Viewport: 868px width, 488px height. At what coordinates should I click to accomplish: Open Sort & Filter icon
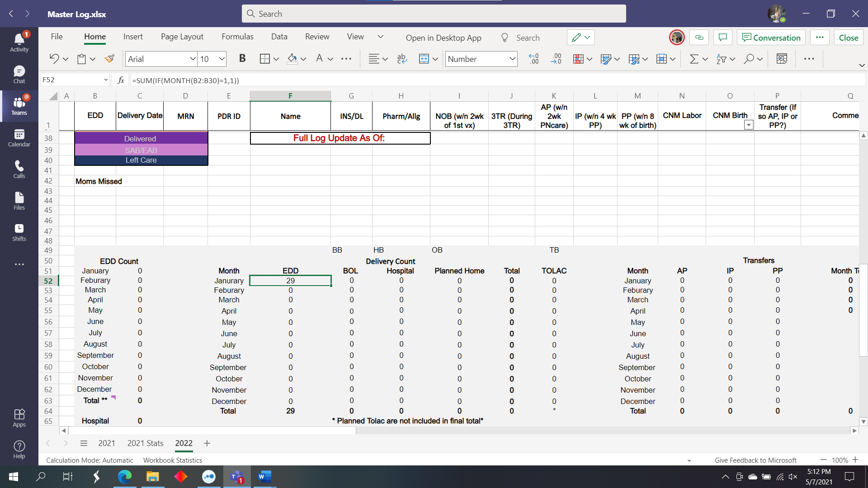pos(722,59)
